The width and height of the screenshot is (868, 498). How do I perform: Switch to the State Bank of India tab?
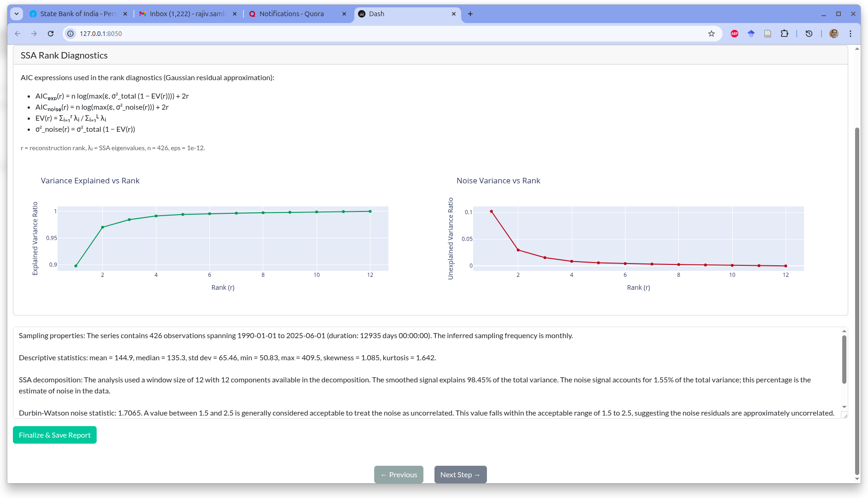78,14
